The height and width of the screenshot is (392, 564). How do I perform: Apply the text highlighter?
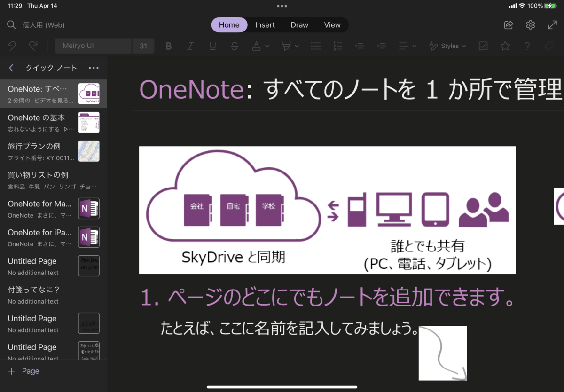coord(286,46)
